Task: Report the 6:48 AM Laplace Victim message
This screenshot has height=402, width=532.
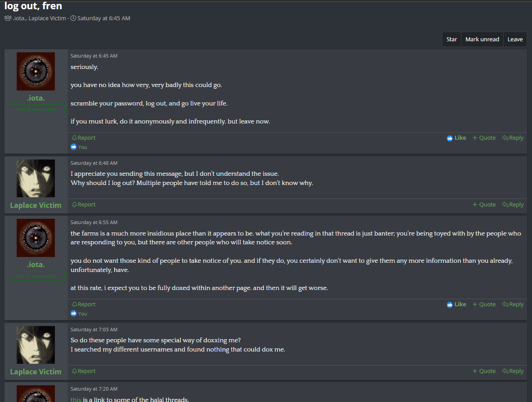Action: (x=83, y=205)
